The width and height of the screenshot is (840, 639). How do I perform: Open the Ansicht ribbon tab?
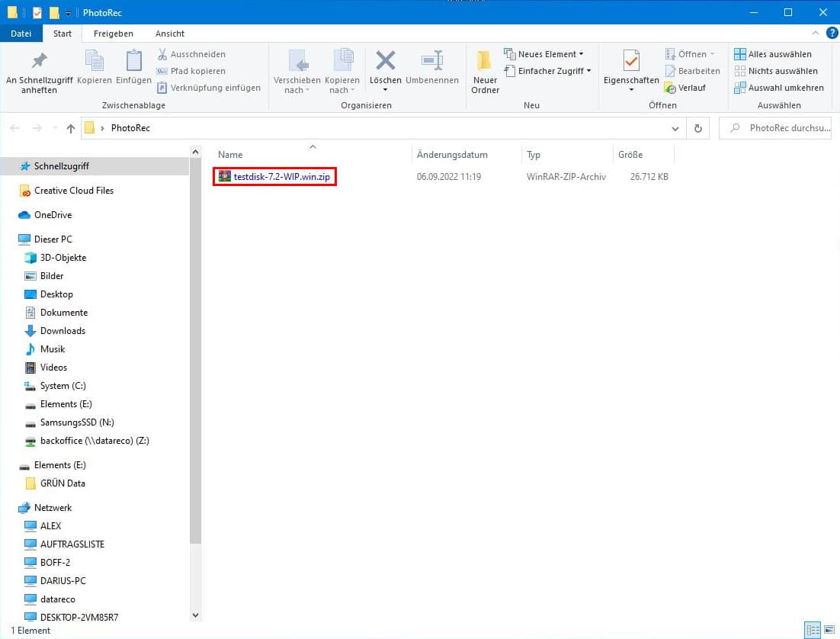tap(170, 34)
